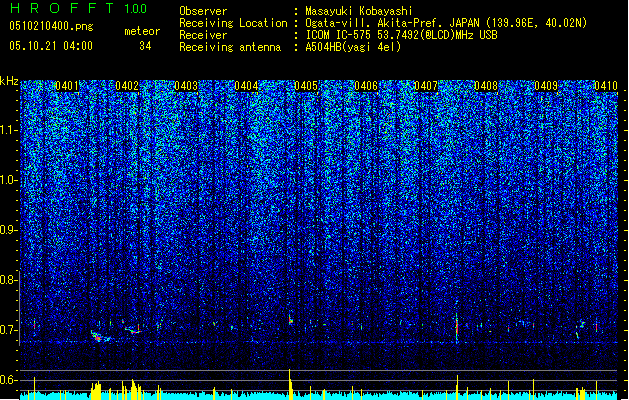Click the 0407 time marker
This screenshot has height=400, width=629.
(x=426, y=86)
